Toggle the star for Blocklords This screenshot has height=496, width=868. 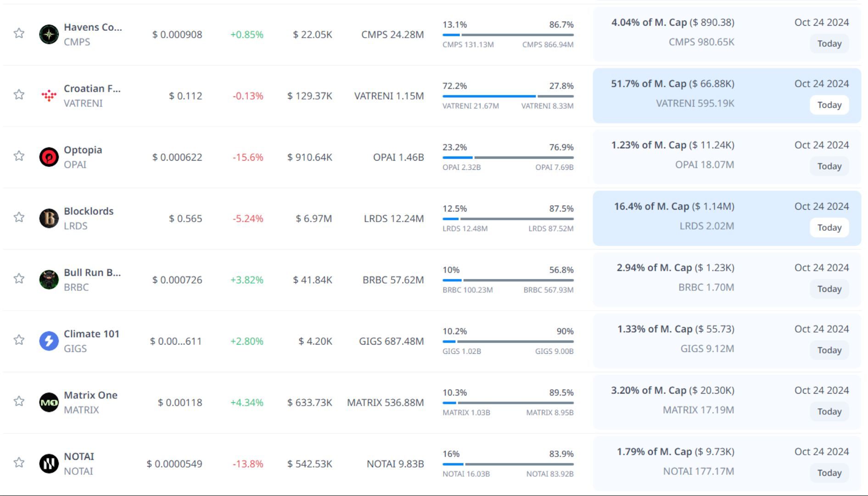pos(19,217)
